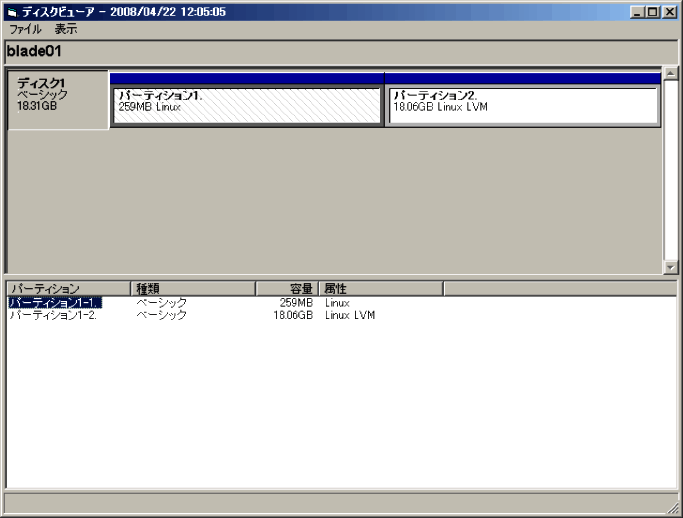Click the Linux attribute cell in first row
Image resolution: width=683 pixels, height=518 pixels.
coord(337,302)
